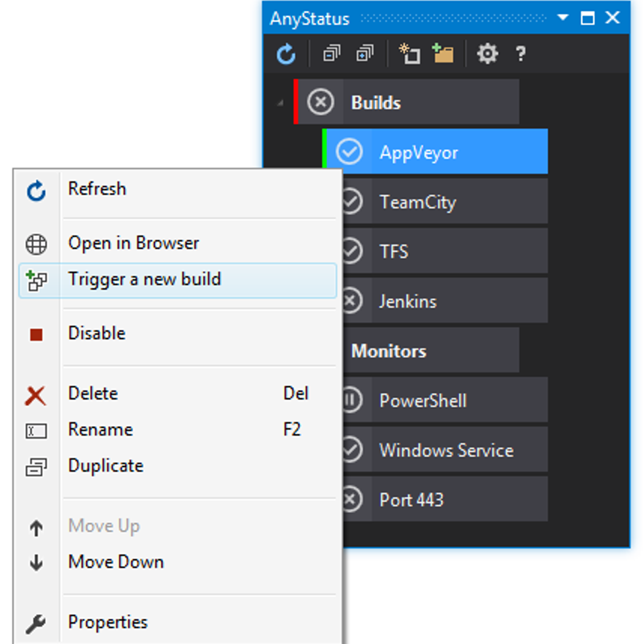The height and width of the screenshot is (644, 644).
Task: Click the failed status icon beside Builds
Action: [320, 102]
